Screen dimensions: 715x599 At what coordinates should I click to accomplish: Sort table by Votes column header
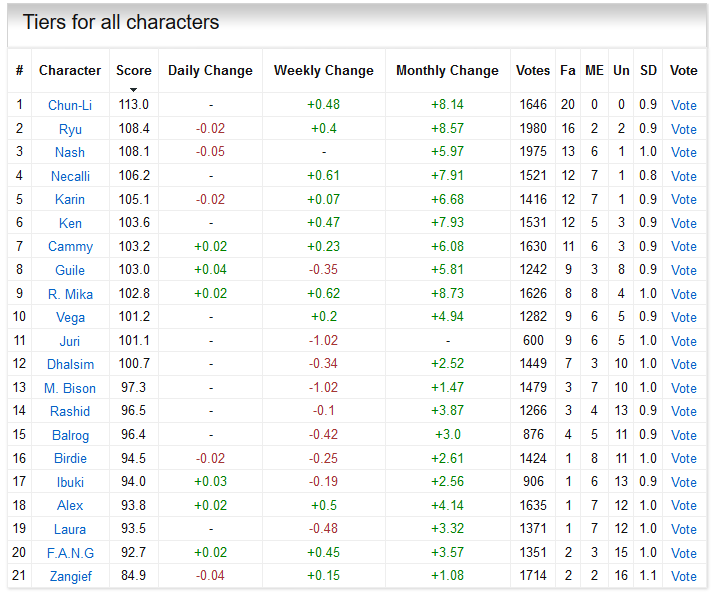point(533,71)
